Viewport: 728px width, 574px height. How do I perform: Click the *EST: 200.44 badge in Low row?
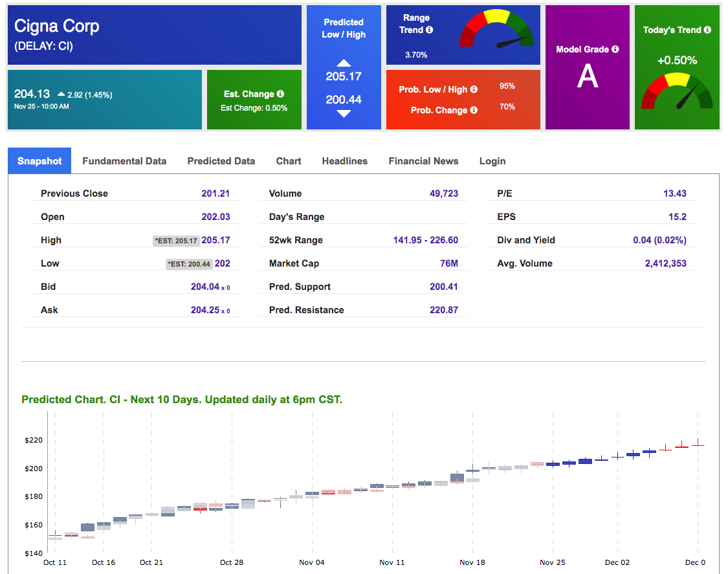click(x=190, y=264)
